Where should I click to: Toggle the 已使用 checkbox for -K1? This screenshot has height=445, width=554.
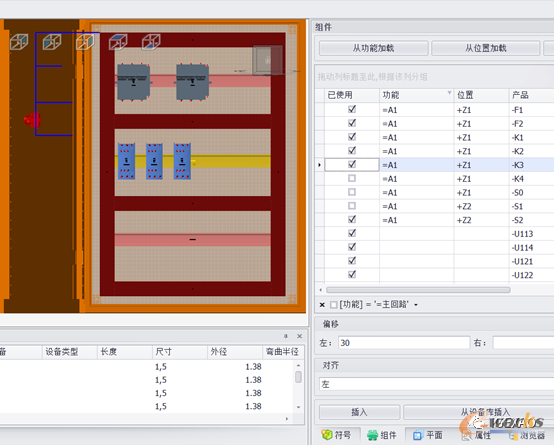(352, 137)
